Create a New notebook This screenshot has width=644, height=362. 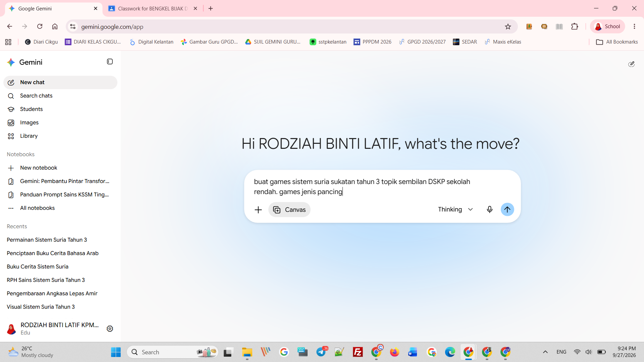(60, 168)
